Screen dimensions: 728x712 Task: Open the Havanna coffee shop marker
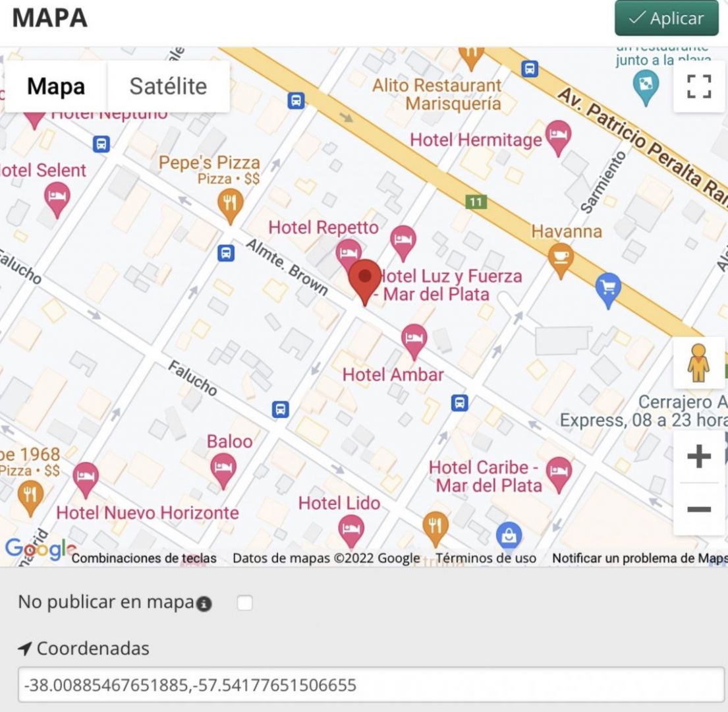pos(561,258)
